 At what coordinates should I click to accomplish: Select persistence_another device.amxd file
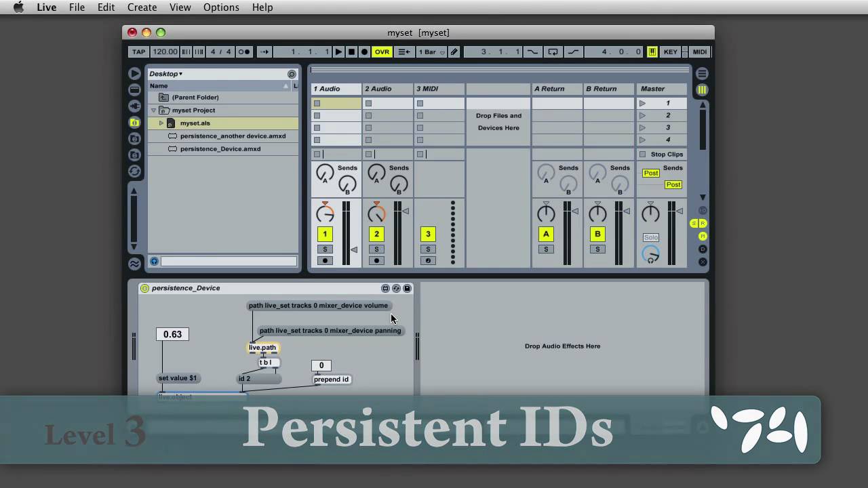[223, 136]
